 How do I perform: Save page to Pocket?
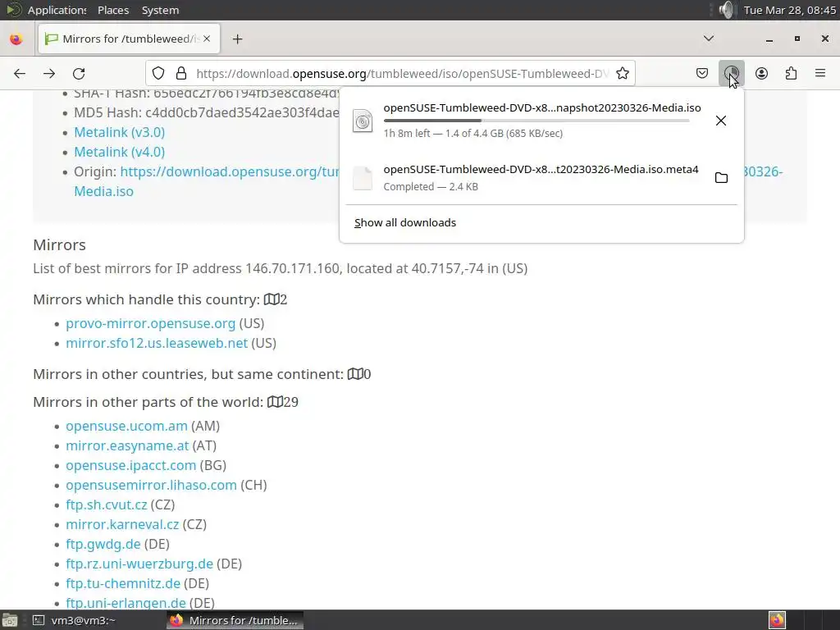tap(702, 73)
